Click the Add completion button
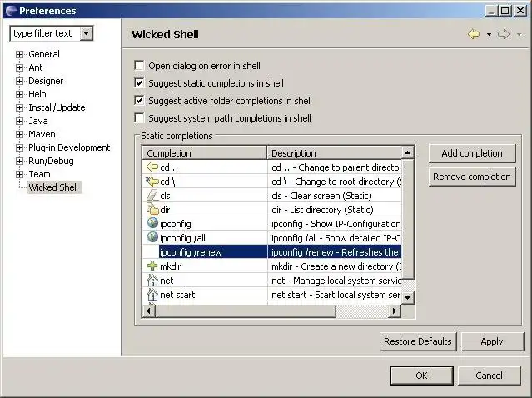This screenshot has height=398, width=532. click(472, 153)
